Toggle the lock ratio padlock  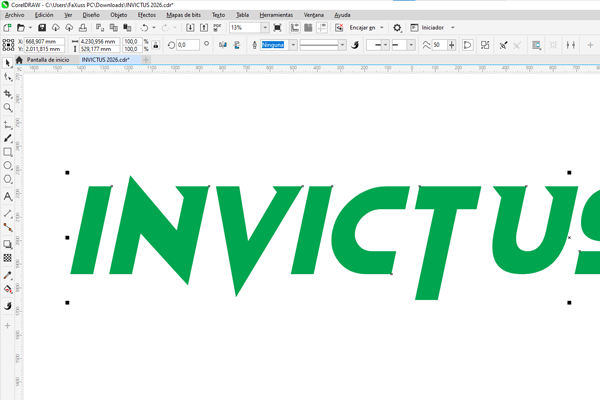tap(156, 45)
